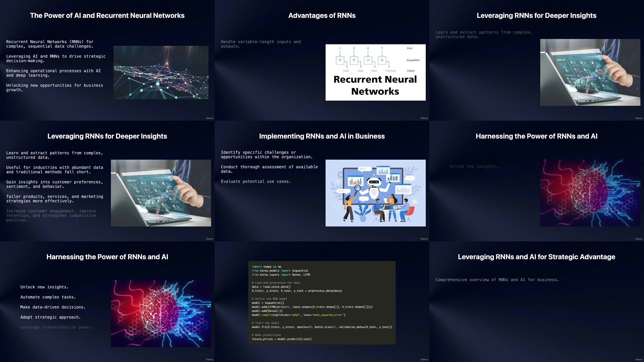Click code line "model = Sequential()"
Image resolution: width=644 pixels, height=362 pixels.
[268, 303]
